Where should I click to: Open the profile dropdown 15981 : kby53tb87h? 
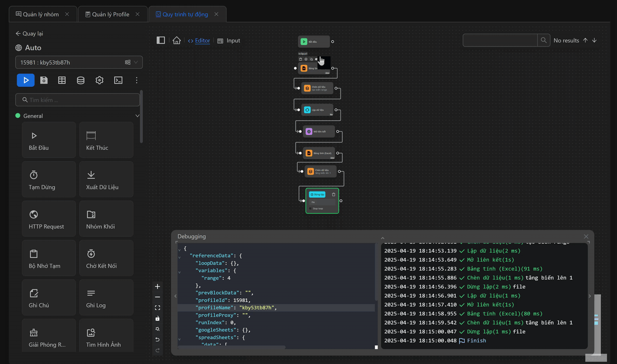pos(78,62)
